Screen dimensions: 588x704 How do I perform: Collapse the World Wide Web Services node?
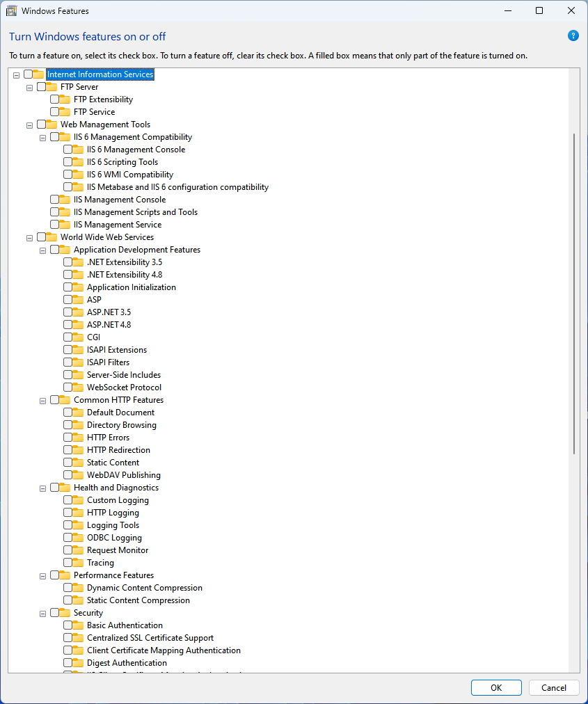tap(30, 238)
